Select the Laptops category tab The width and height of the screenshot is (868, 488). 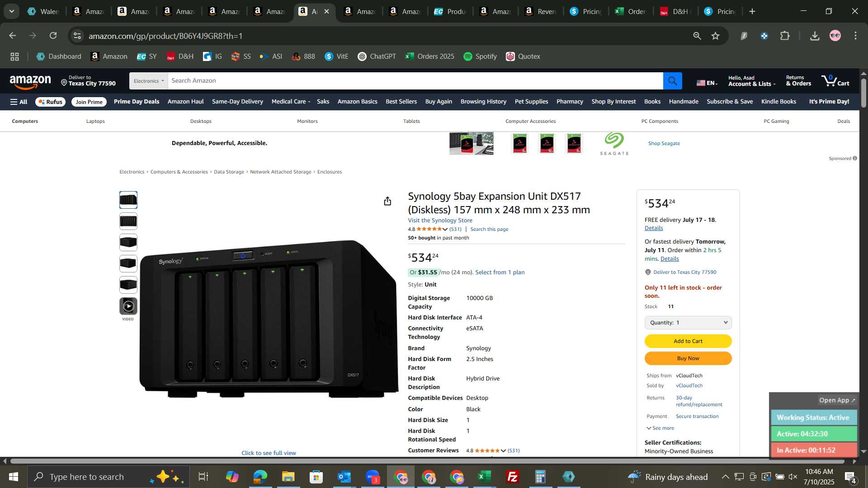click(95, 121)
